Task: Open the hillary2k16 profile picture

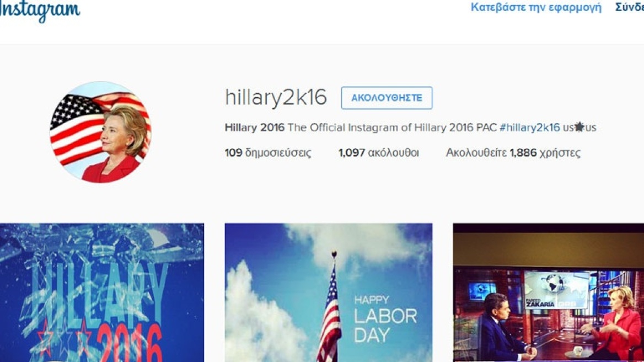Action: click(x=100, y=132)
